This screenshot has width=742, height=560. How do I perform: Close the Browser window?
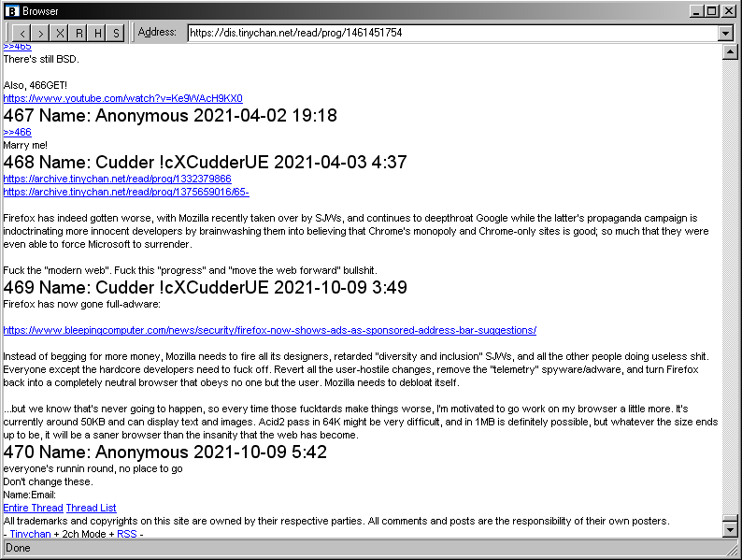point(729,11)
